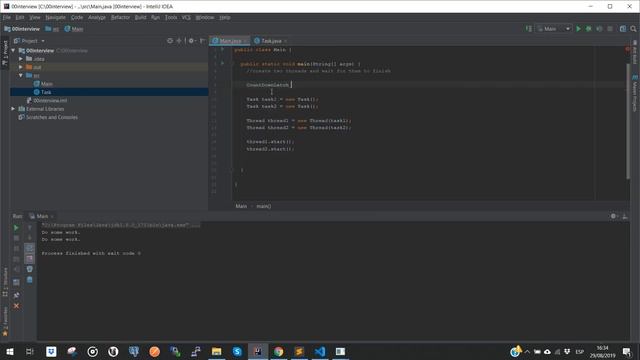Select Scratches and Consoles node
The image size is (640, 360).
(51, 117)
